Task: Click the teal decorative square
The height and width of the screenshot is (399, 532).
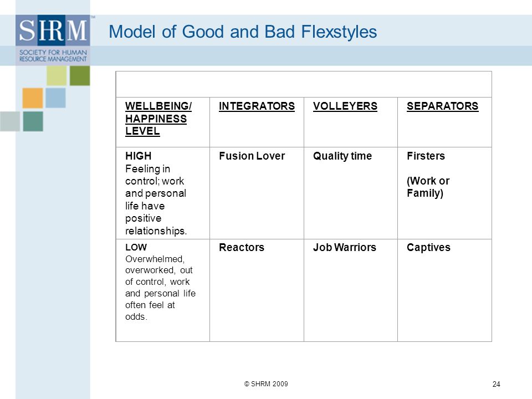Action: pos(33,121)
